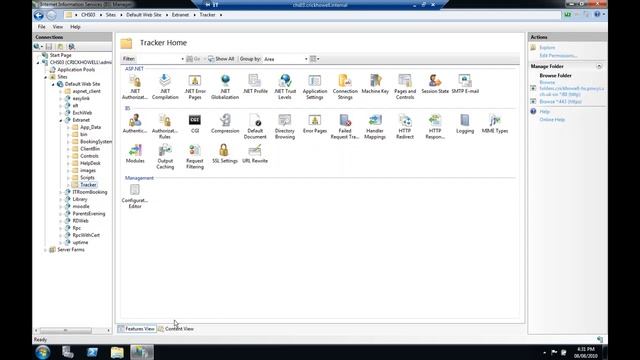Click Browse *:443 (https) link
This screenshot has height=360, width=640.
tap(560, 102)
